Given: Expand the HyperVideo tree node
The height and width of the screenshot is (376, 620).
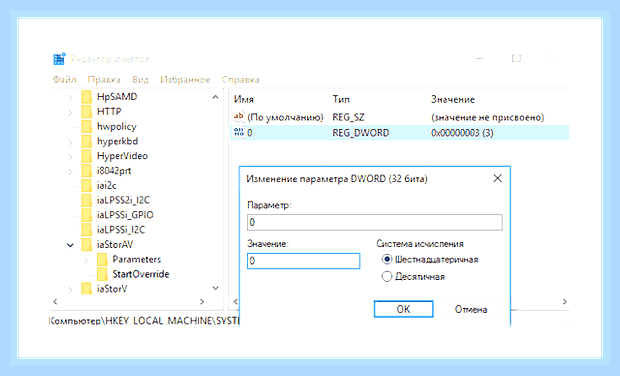Looking at the screenshot, I should [x=70, y=157].
